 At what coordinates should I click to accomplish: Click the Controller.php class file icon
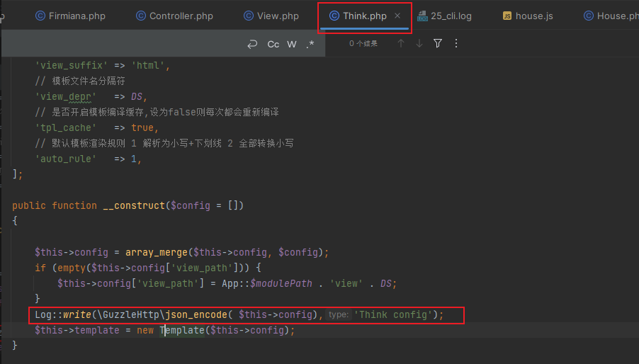(140, 16)
